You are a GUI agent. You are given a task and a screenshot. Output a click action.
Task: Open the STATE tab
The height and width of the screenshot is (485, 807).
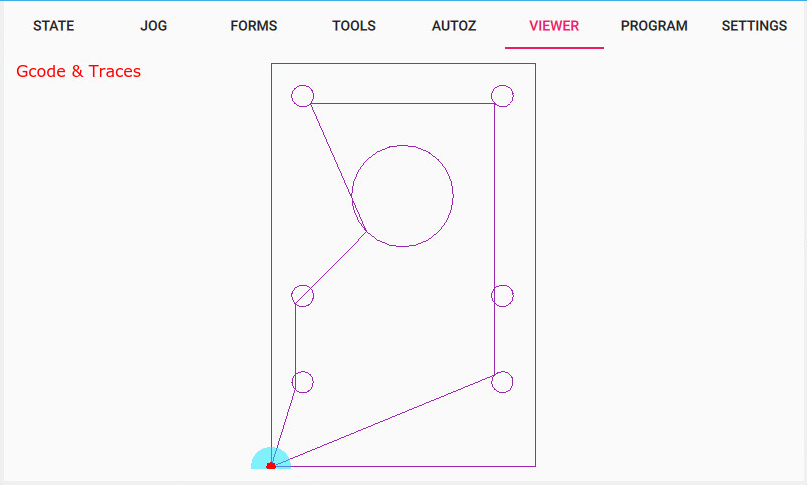pyautogui.click(x=54, y=26)
